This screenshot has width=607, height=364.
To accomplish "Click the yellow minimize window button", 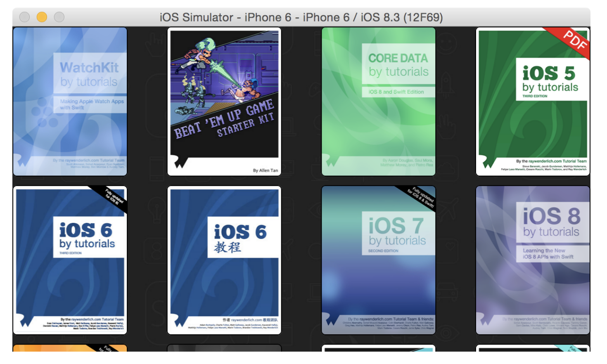I will coord(42,17).
